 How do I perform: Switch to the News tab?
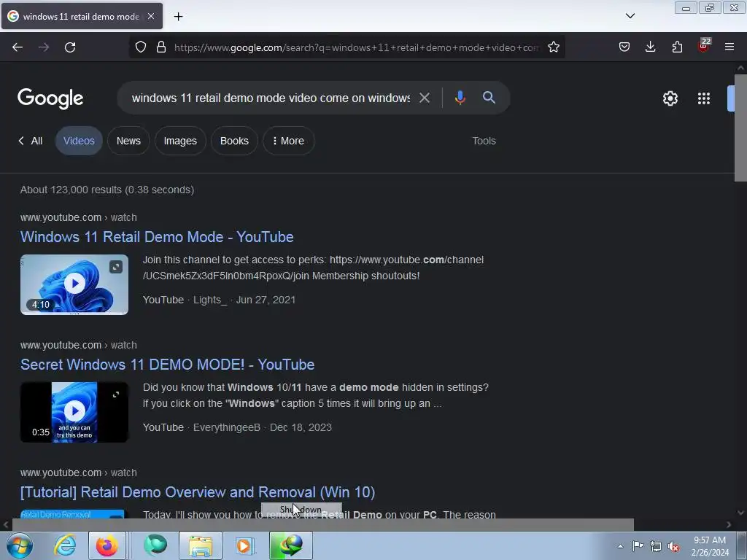tap(128, 141)
